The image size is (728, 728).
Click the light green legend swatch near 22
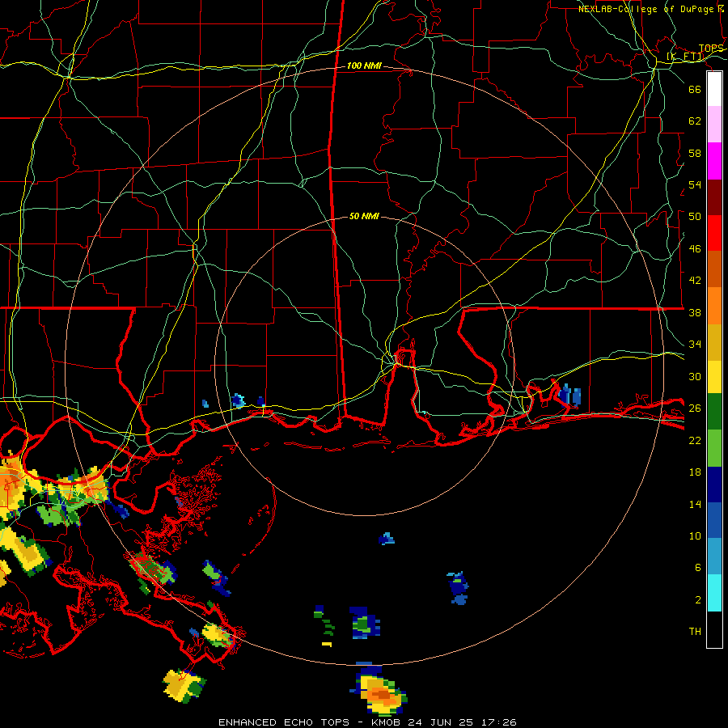point(714,448)
